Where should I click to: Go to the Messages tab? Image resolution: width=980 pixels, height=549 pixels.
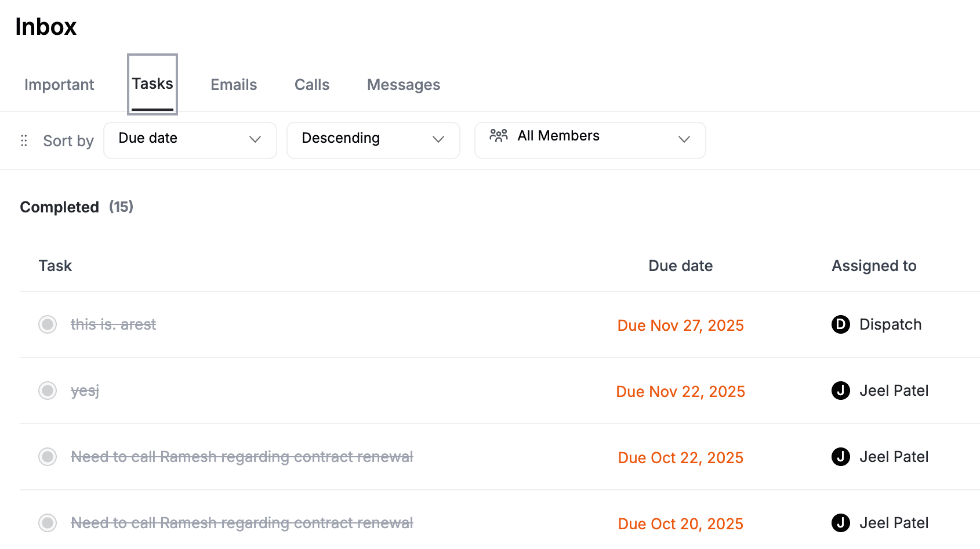tap(404, 85)
